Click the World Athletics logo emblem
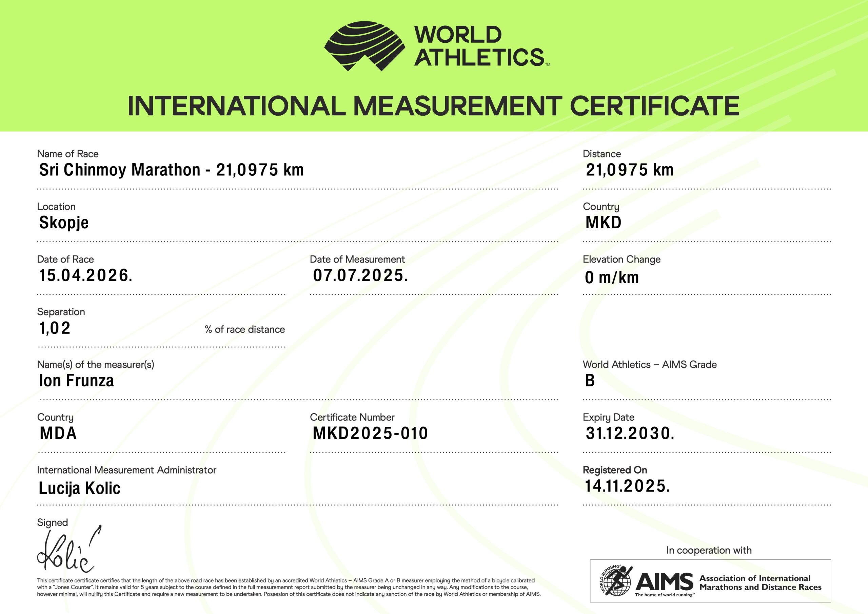 364,46
